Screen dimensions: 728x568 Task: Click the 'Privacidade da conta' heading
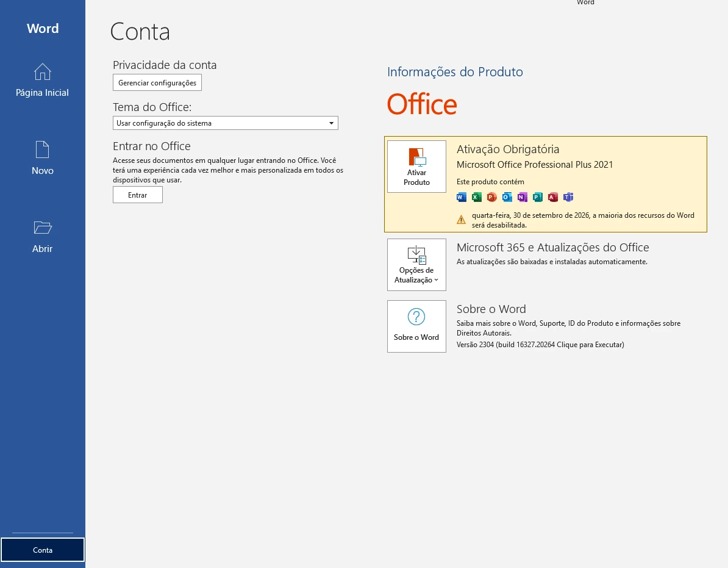165,65
